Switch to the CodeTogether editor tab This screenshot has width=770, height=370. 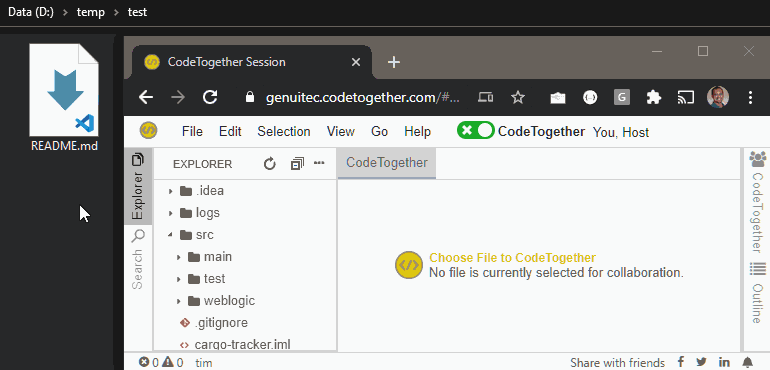point(386,163)
